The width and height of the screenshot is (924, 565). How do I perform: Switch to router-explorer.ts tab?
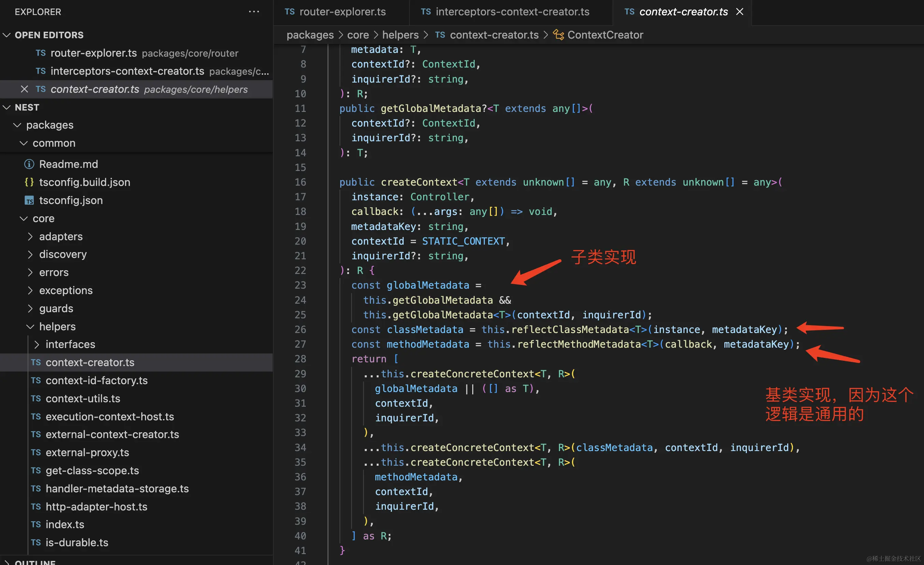pyautogui.click(x=341, y=12)
